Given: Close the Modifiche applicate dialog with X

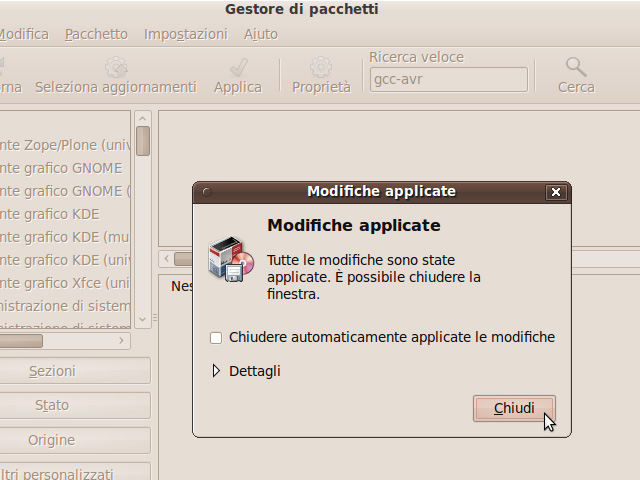Looking at the screenshot, I should (556, 192).
